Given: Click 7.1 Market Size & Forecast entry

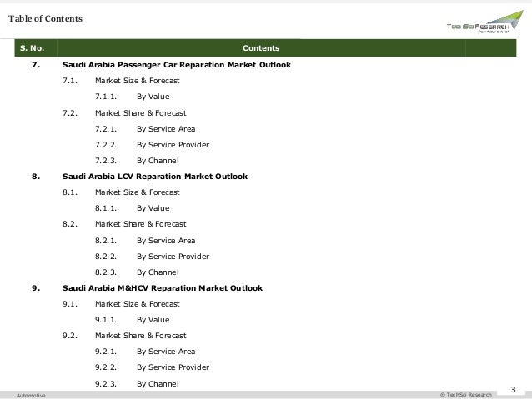Looking at the screenshot, I should (137, 81).
